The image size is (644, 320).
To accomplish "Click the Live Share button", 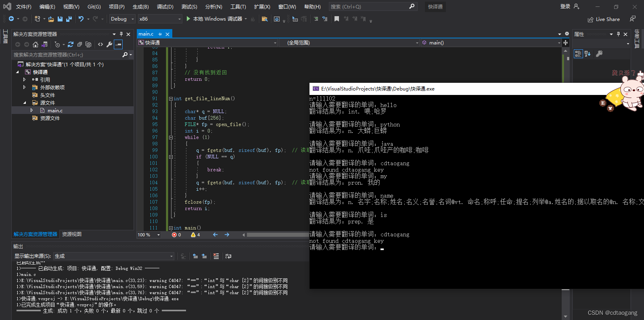I will [604, 19].
